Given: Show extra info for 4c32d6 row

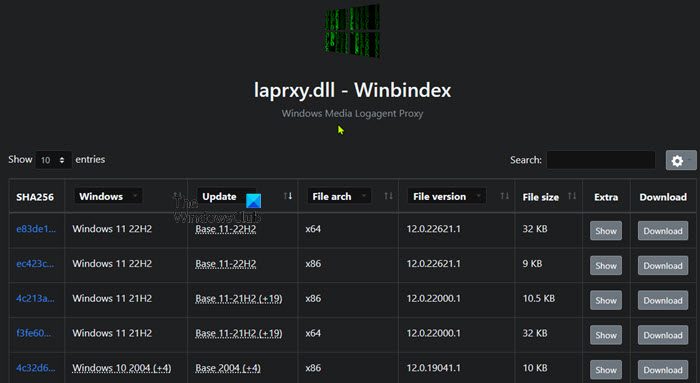Looking at the screenshot, I should pos(606,370).
